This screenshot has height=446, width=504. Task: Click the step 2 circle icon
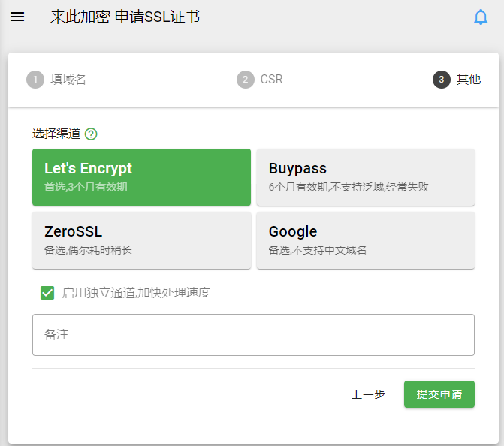pyautogui.click(x=246, y=80)
